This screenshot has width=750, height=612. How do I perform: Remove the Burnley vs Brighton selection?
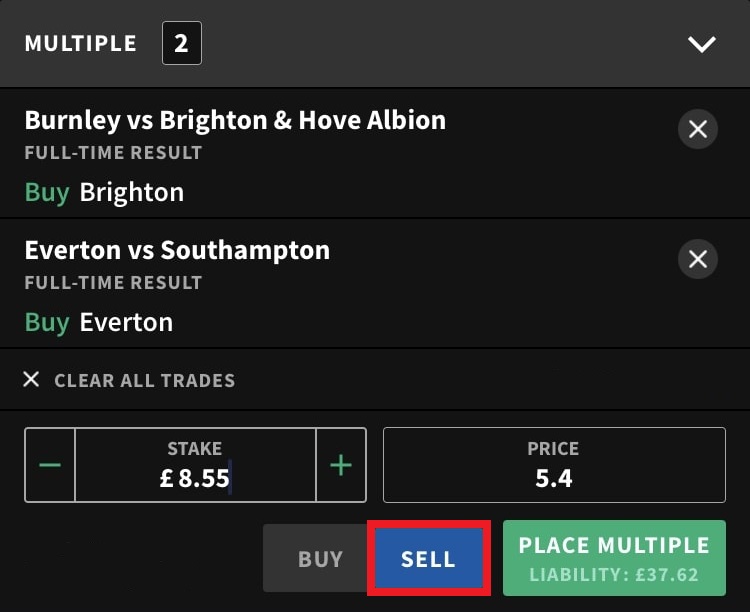tap(698, 129)
